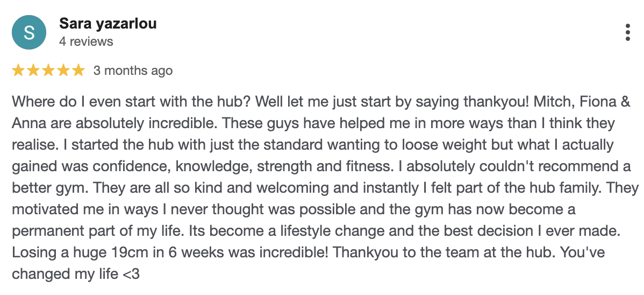This screenshot has height=295, width=644.
Task: Open reviewer name 'Sara yazarlou' profile
Action: click(108, 24)
